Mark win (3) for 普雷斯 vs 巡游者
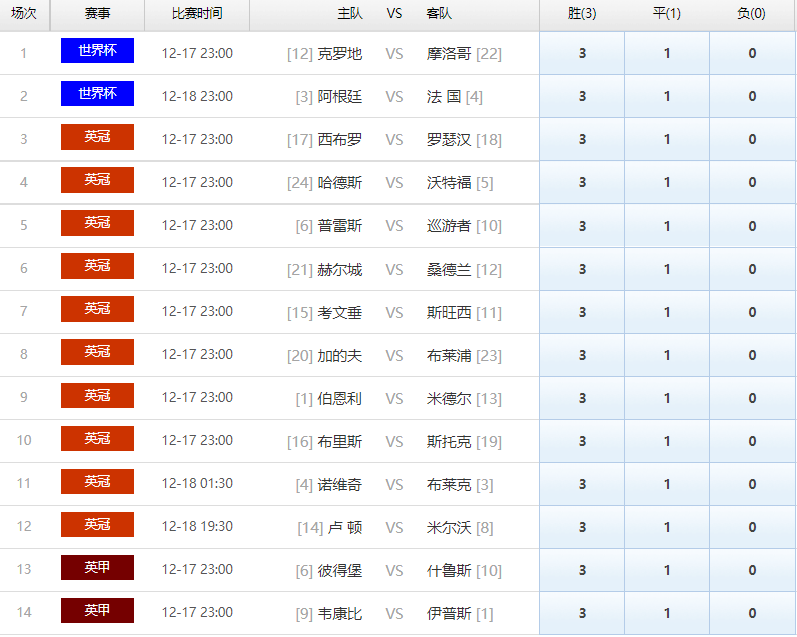Viewport: 797px width, 637px height. (x=582, y=226)
